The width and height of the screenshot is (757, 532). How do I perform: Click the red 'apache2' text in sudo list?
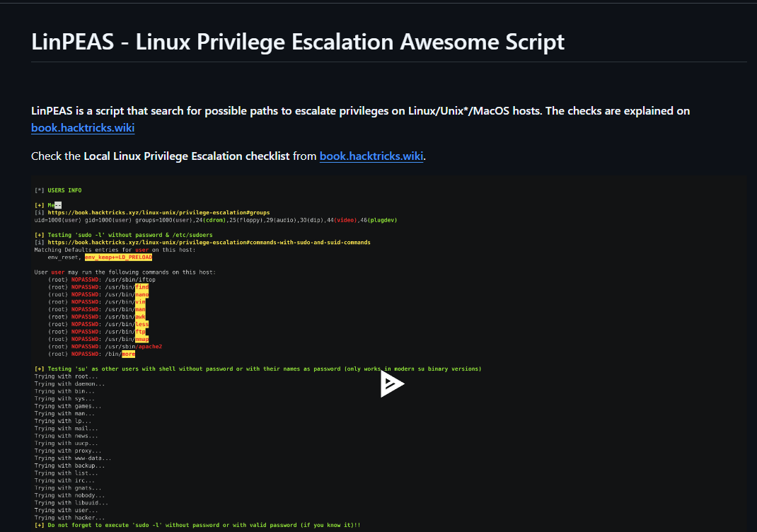coord(149,347)
